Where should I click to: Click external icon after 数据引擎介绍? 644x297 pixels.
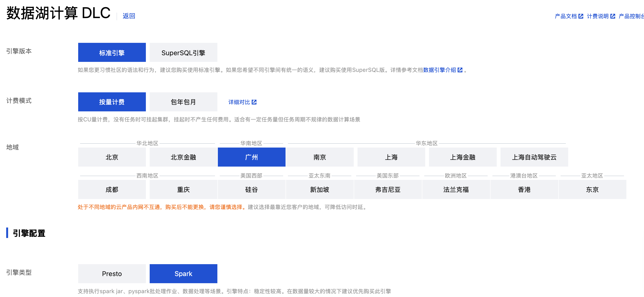460,70
